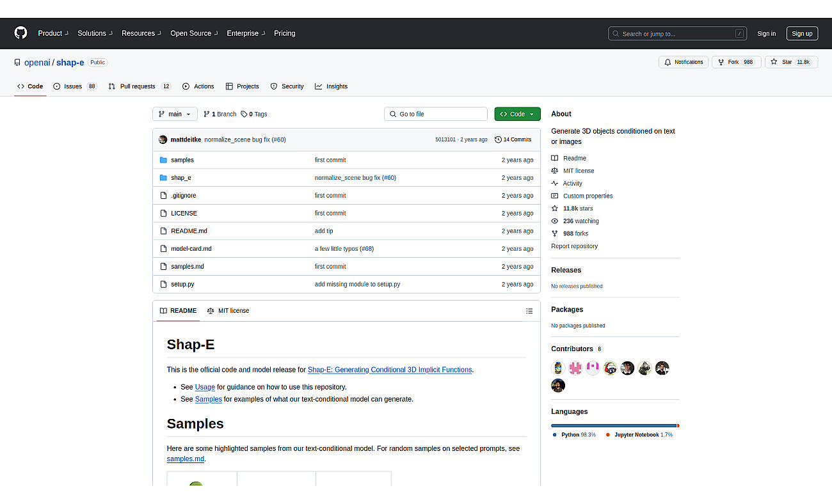Open the mattdeitke author link
832x504 pixels.
[186, 139]
